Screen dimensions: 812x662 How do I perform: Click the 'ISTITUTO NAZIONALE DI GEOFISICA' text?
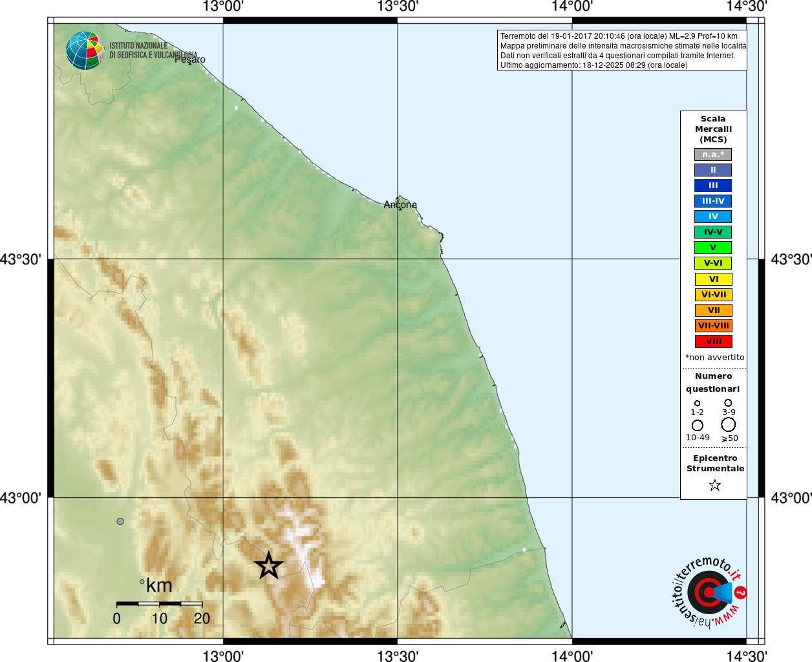153,50
